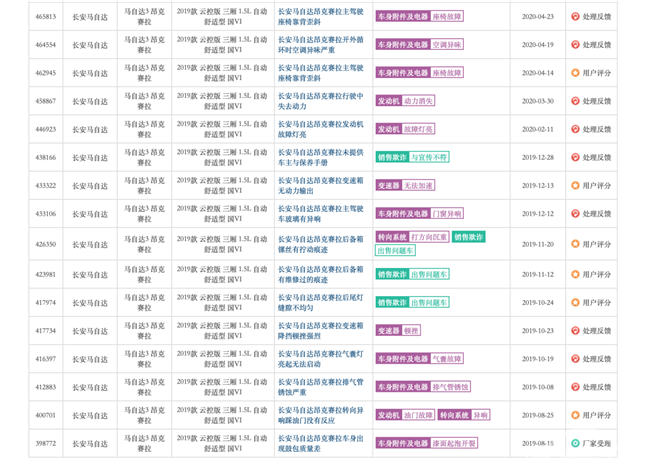Click the 转向系统 category tag in row 400701
This screenshot has height=476, width=650.
click(x=454, y=415)
